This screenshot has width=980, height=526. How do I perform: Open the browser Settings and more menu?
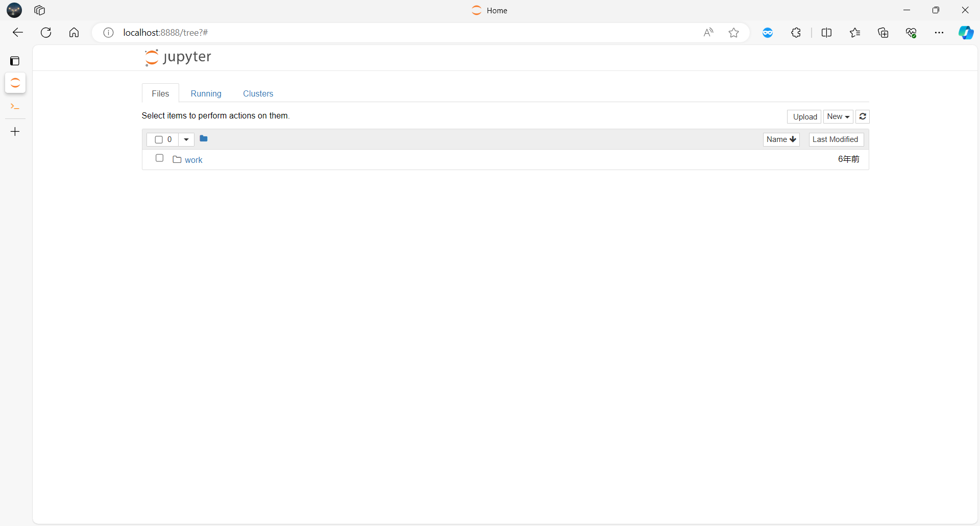pos(939,32)
